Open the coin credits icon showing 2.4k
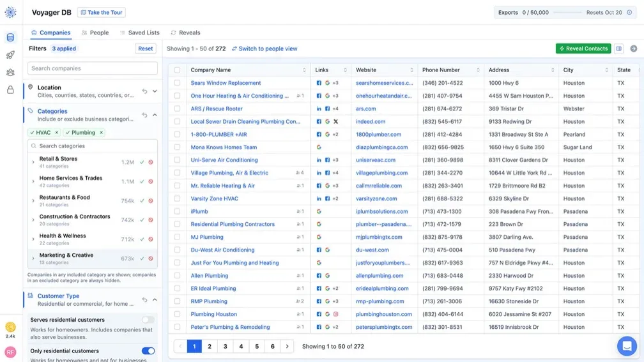644x362 pixels. point(10,327)
